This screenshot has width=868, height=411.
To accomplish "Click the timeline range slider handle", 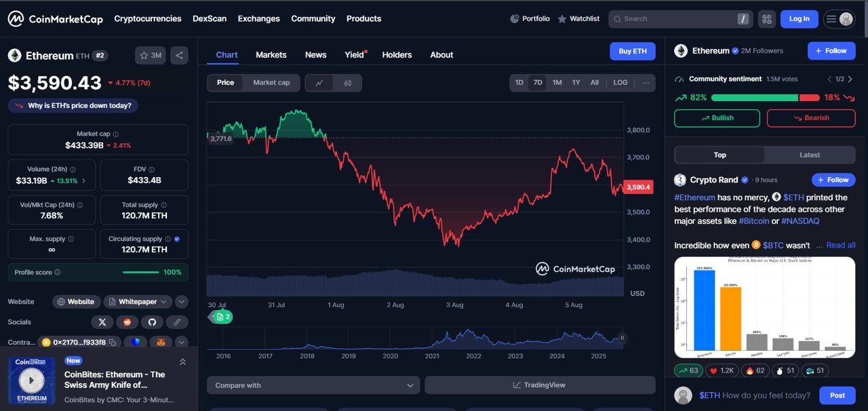I will tap(622, 338).
